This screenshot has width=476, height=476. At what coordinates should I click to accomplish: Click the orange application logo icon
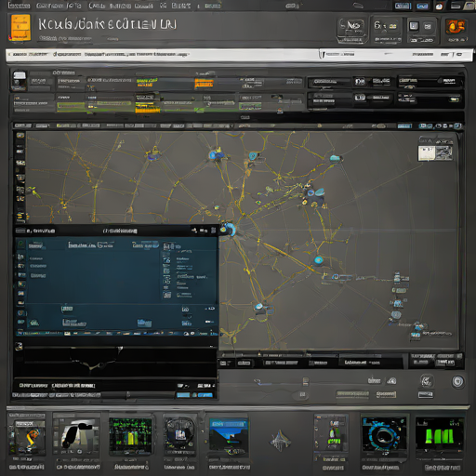tap(20, 27)
